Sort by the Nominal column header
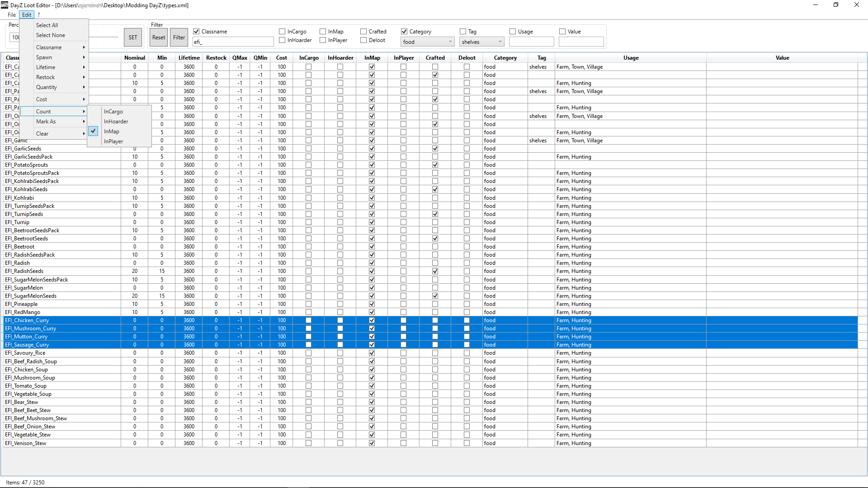Viewport: 868px width, 488px height. point(135,58)
